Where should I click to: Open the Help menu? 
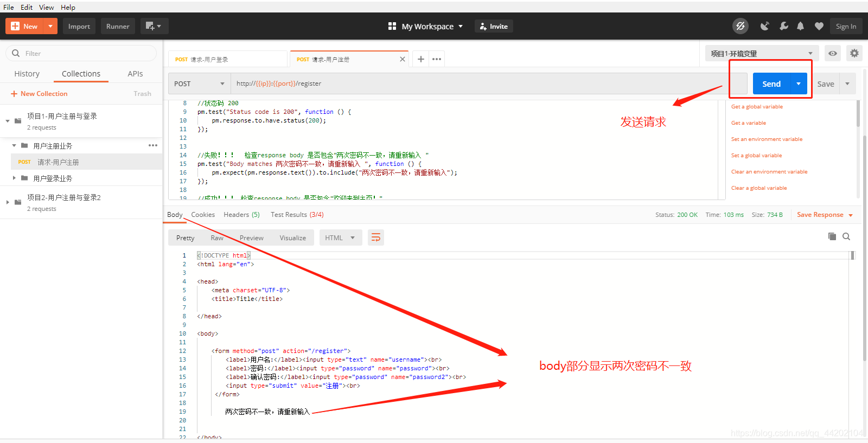pyautogui.click(x=68, y=7)
